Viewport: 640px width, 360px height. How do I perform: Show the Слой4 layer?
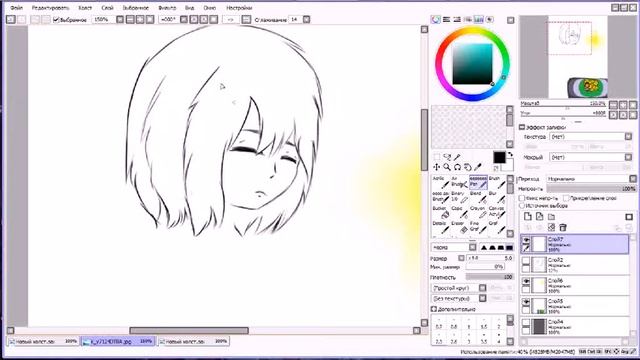pyautogui.click(x=526, y=323)
